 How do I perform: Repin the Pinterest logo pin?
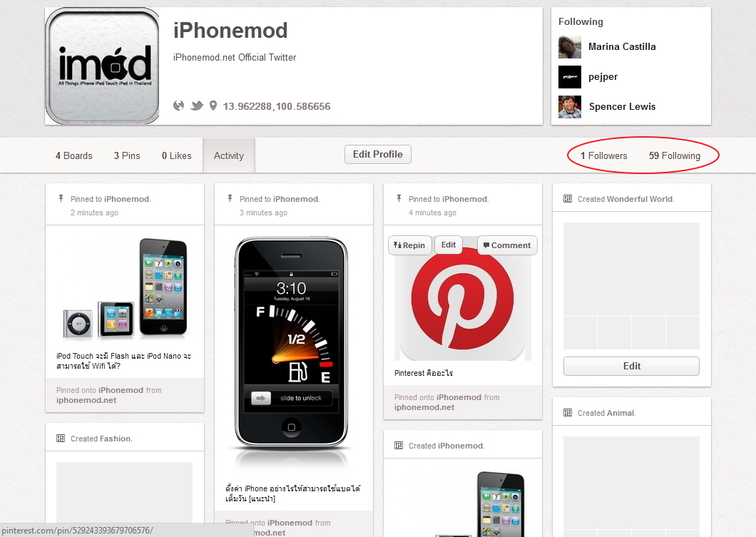click(x=409, y=245)
